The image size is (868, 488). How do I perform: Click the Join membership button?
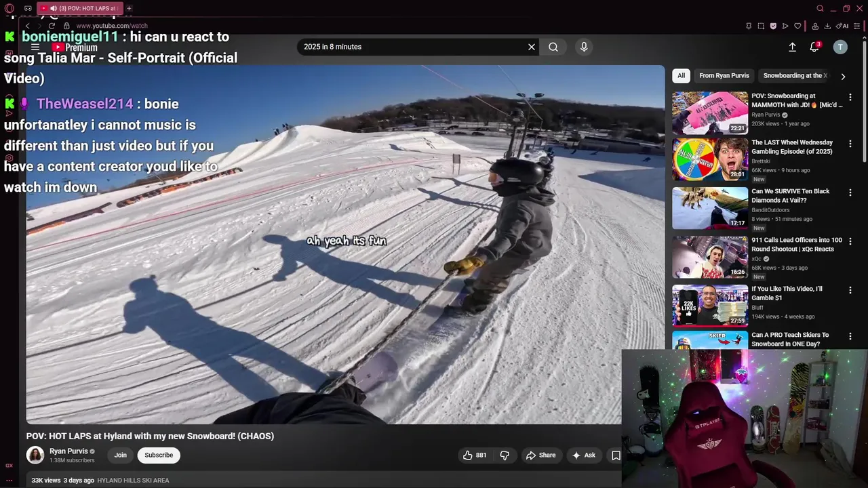tap(120, 455)
